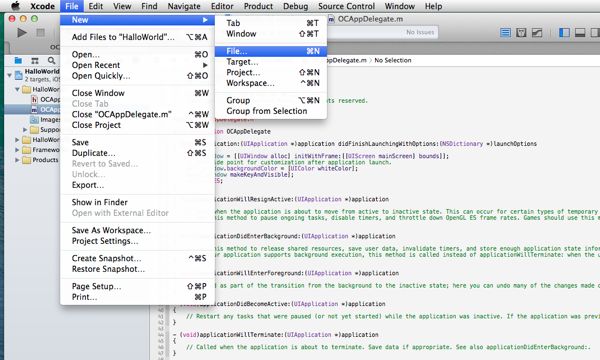Show the Find navigator magnifier icon
Image resolution: width=600 pixels, height=360 pixels.
pos(51,60)
